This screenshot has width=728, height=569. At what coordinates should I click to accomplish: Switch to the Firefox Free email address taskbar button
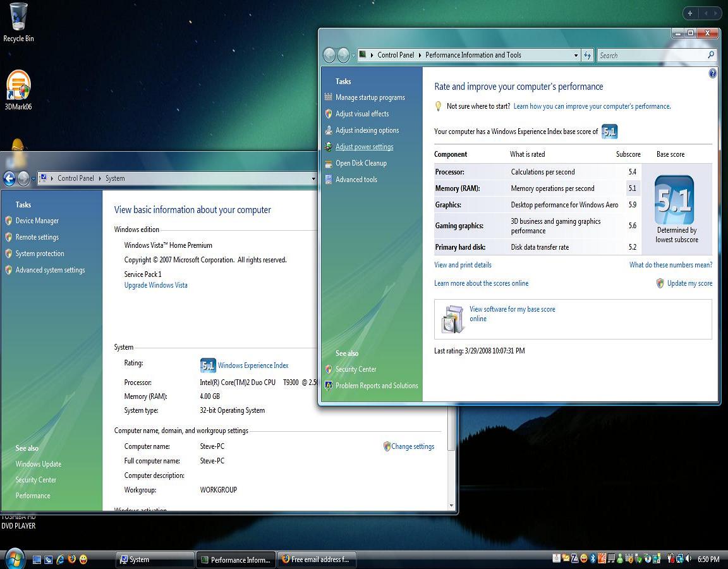click(317, 560)
